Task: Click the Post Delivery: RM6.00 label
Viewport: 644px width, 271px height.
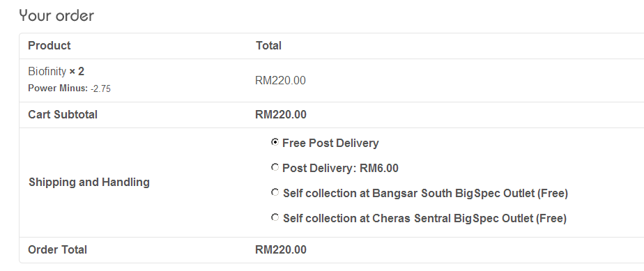Action: coord(341,169)
